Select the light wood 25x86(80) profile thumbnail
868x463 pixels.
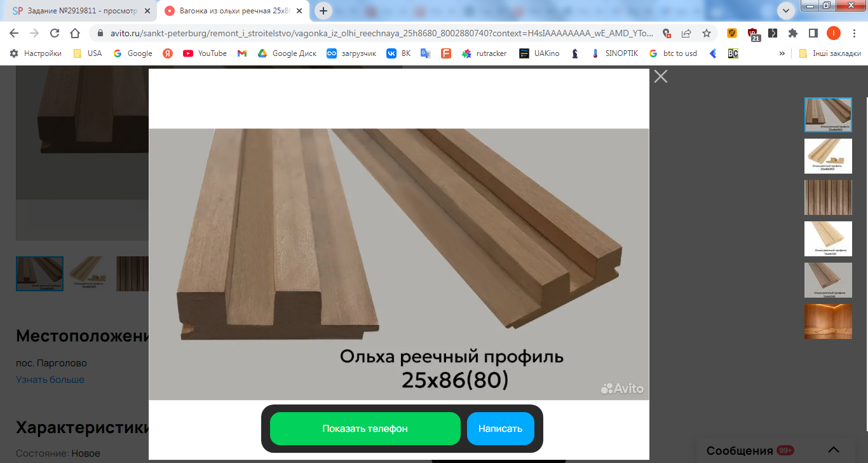click(x=828, y=156)
